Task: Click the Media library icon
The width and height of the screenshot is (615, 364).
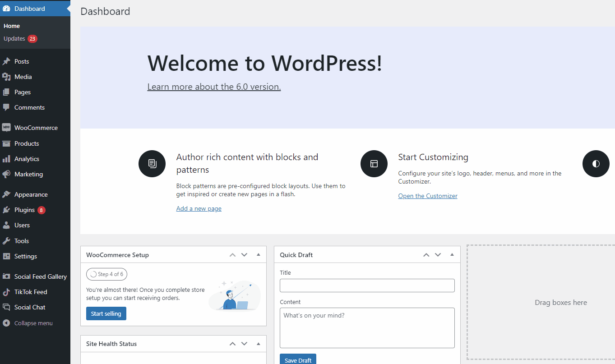Action: click(6, 77)
